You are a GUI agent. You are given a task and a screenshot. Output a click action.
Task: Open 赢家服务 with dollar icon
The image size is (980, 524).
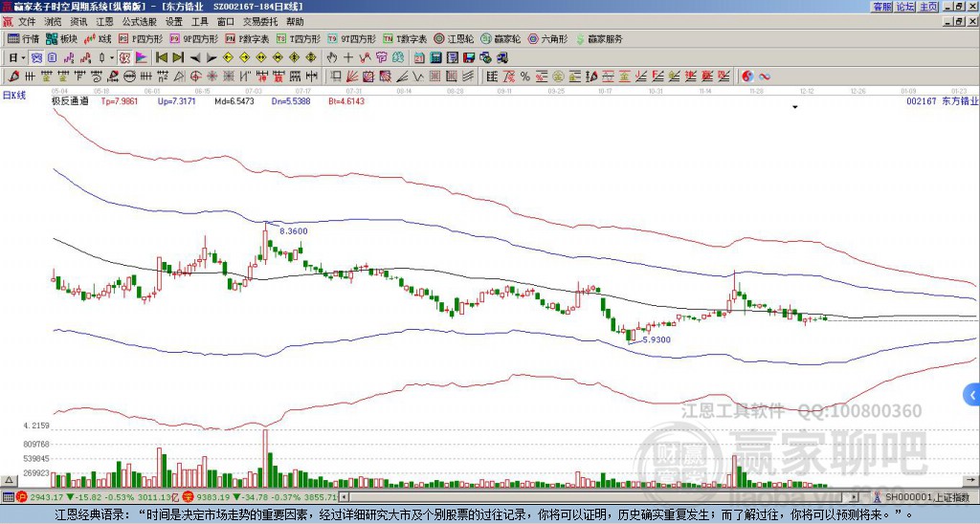tap(599, 38)
